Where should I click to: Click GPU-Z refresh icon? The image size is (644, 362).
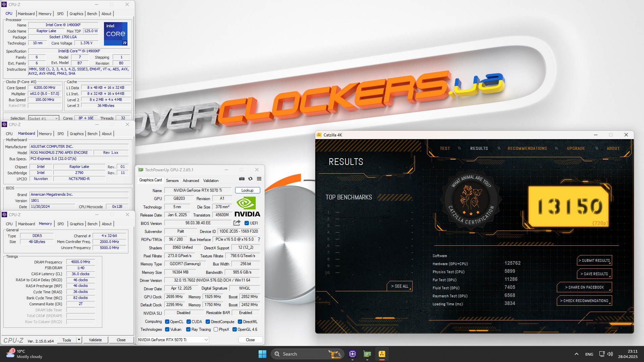[250, 179]
